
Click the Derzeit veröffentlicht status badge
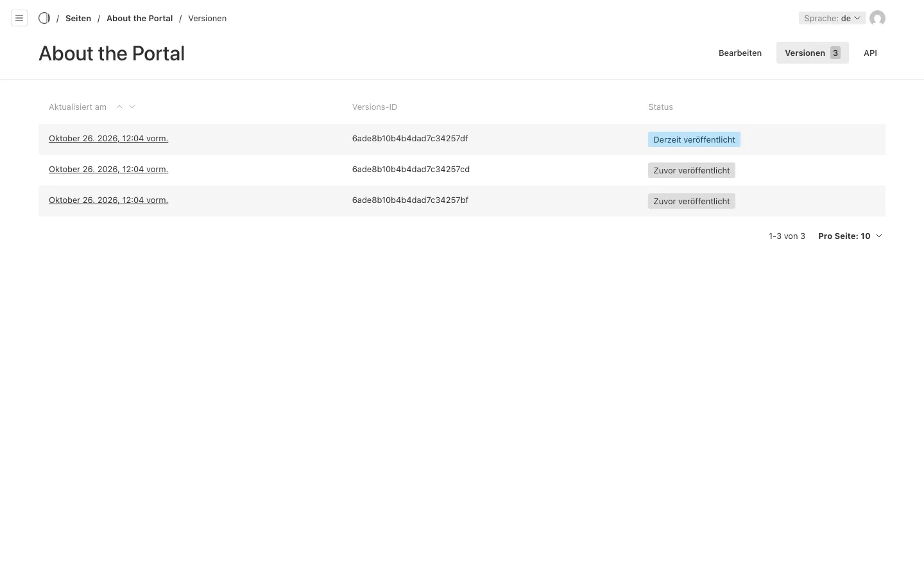(694, 139)
